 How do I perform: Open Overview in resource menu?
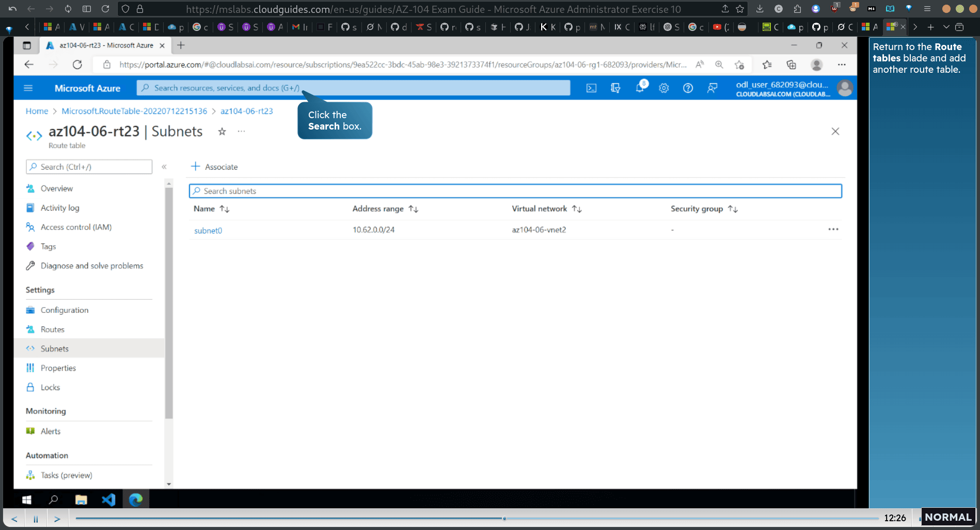(57, 188)
